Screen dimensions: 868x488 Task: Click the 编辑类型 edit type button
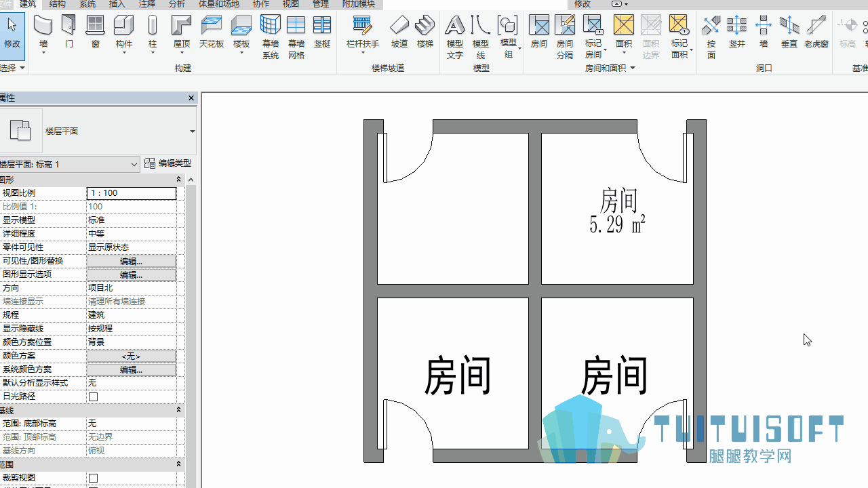coord(168,163)
